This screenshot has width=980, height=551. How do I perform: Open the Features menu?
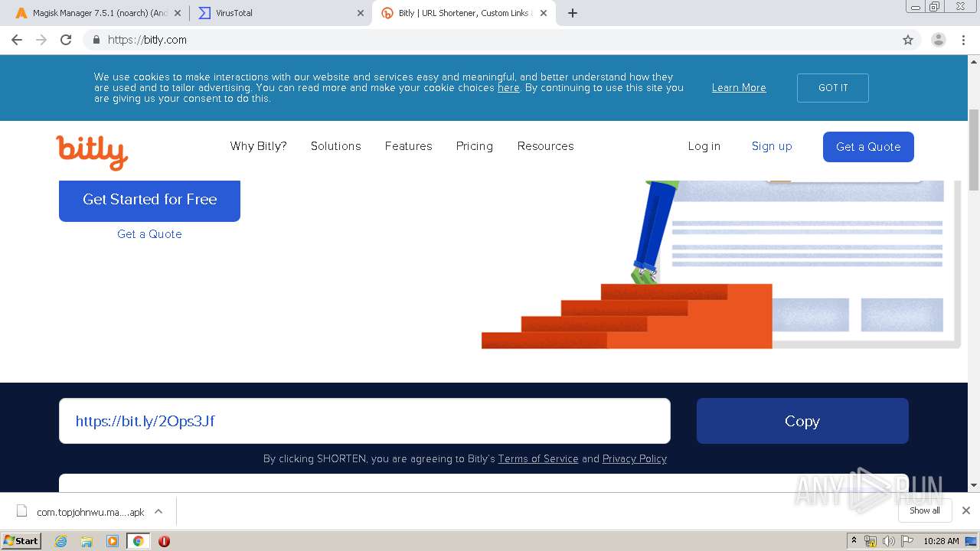click(408, 146)
